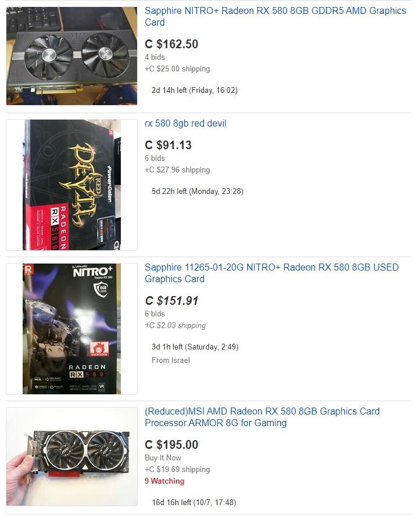Open the Sapphire NITRO+ RX 580 GDDR5 listing title
Image resolution: width=420 pixels, height=515 pixels.
coord(275,16)
